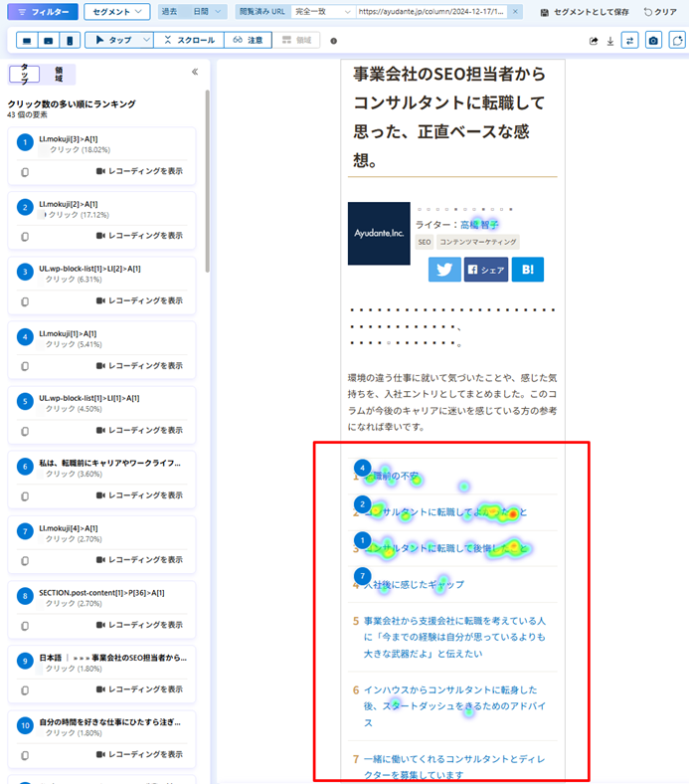Switch to タップ heatmap mode
This screenshot has width=689, height=784.
pyautogui.click(x=113, y=40)
